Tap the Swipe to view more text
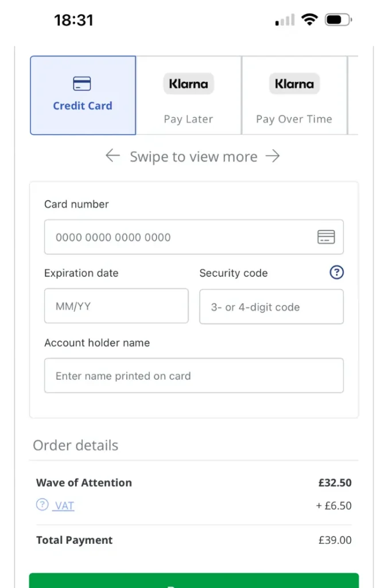The width and height of the screenshot is (388, 588). point(193,156)
